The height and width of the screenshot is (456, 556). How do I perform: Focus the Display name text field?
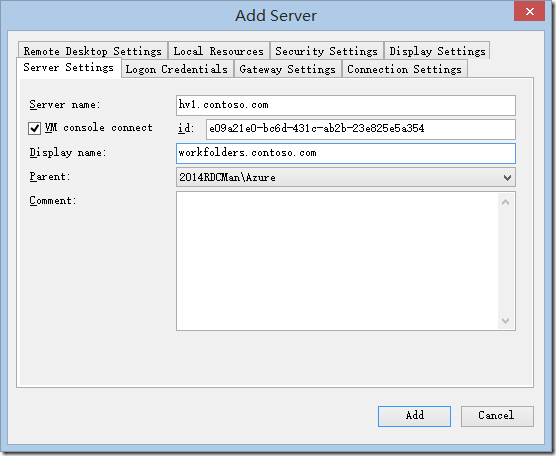(x=346, y=153)
